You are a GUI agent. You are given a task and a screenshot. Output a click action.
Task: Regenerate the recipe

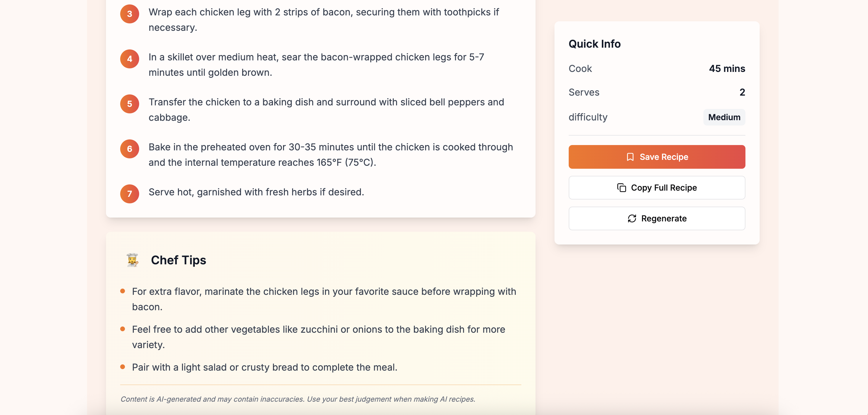point(657,219)
